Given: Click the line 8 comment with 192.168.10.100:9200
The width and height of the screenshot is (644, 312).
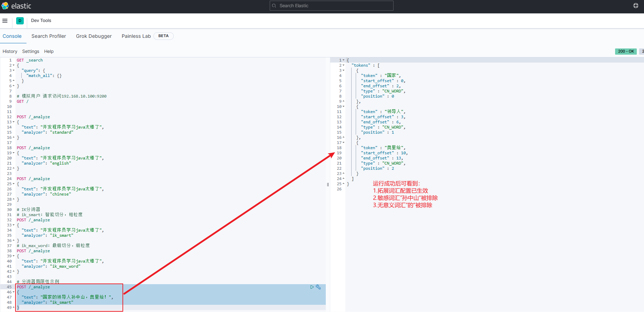Looking at the screenshot, I should click(x=62, y=96).
